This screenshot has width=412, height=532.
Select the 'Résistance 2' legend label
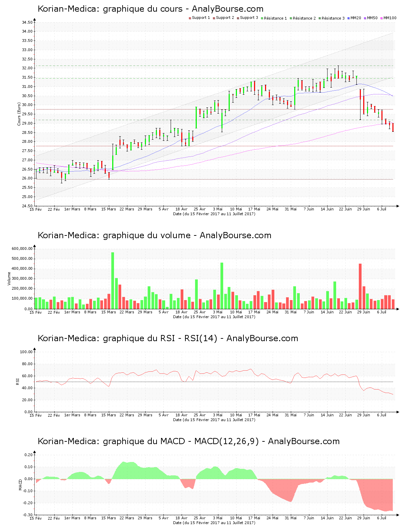point(304,18)
